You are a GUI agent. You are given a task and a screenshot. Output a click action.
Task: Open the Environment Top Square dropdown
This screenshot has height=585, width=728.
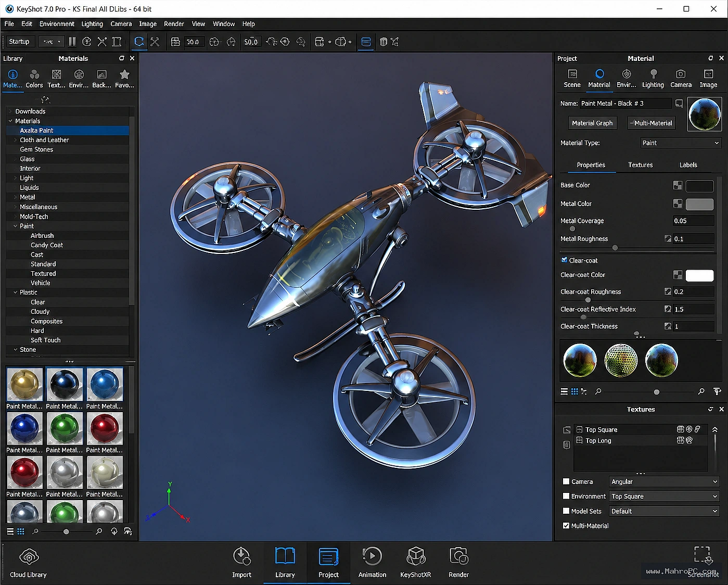click(x=664, y=497)
